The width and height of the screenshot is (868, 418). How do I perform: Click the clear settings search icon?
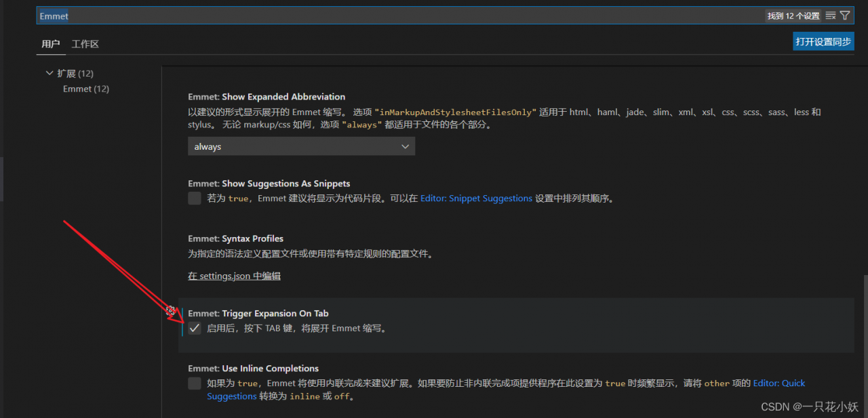pyautogui.click(x=831, y=16)
